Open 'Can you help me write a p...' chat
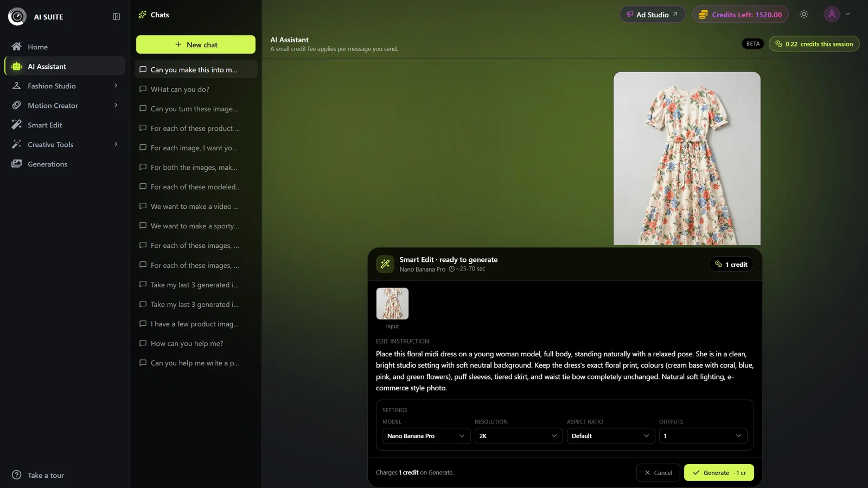 click(x=196, y=363)
